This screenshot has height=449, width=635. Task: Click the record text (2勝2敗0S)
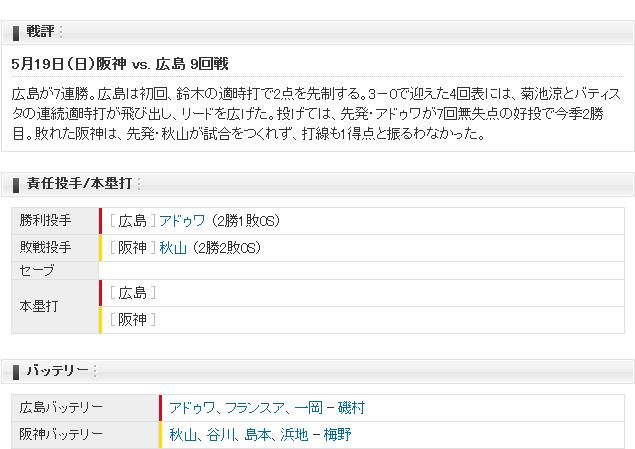[226, 248]
